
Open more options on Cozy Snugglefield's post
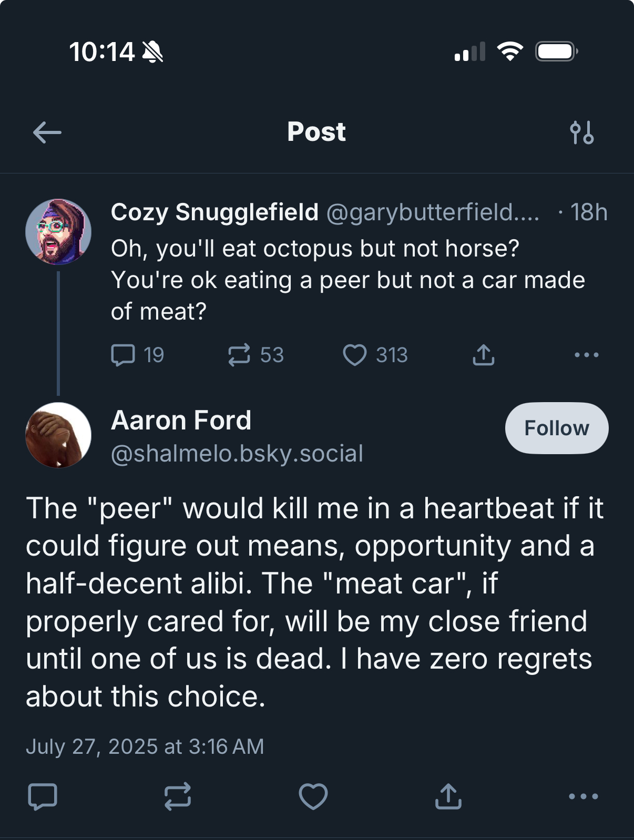[587, 355]
